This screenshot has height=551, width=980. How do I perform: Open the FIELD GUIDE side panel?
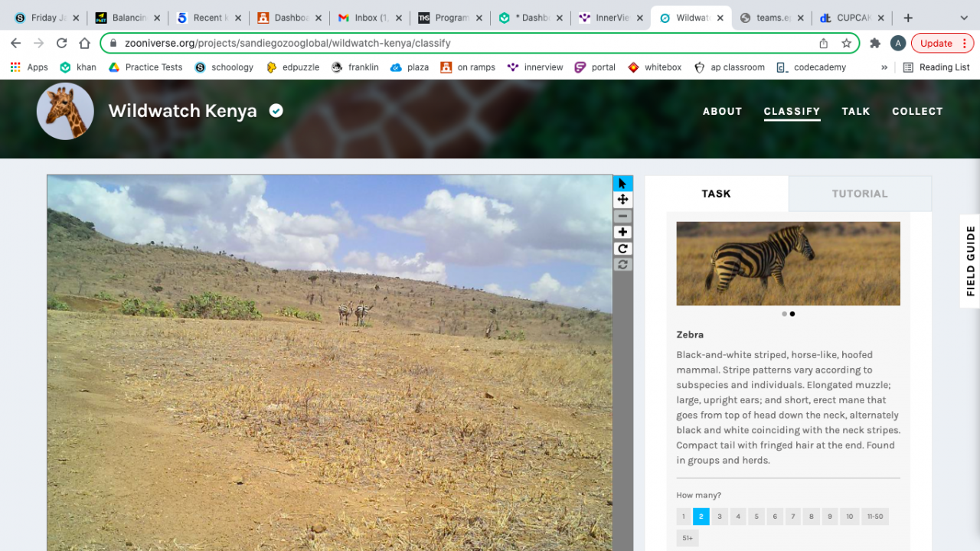point(970,261)
